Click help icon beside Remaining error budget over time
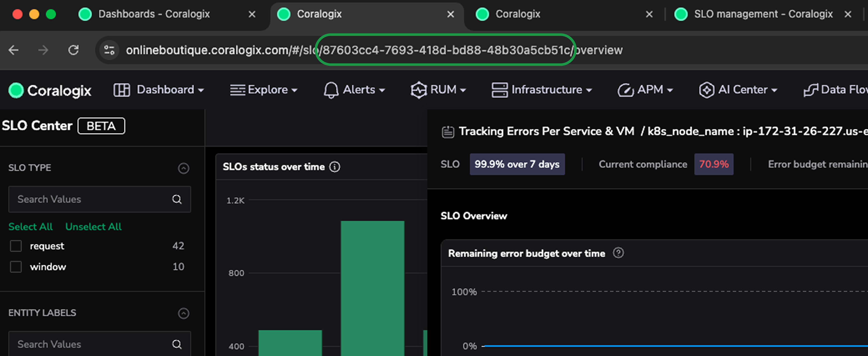 point(618,253)
